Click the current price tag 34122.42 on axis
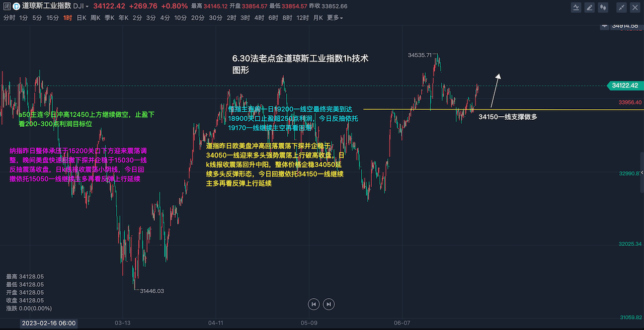This screenshot has height=330, width=644. [625, 86]
